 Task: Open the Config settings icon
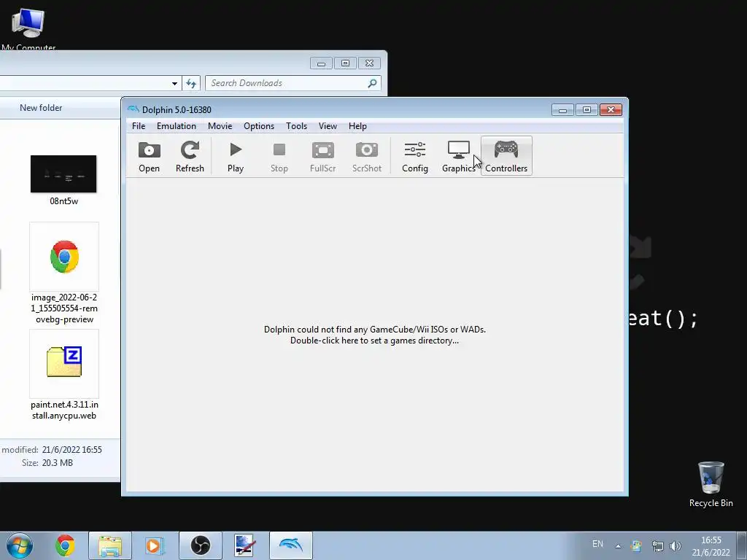pos(415,157)
